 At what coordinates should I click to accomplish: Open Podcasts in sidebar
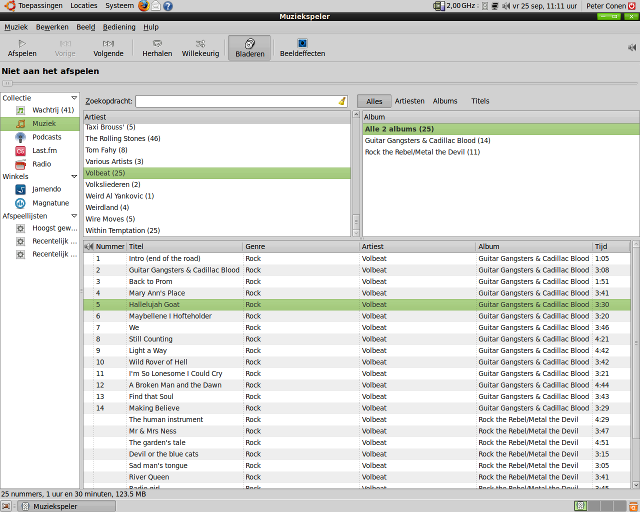[x=40, y=137]
